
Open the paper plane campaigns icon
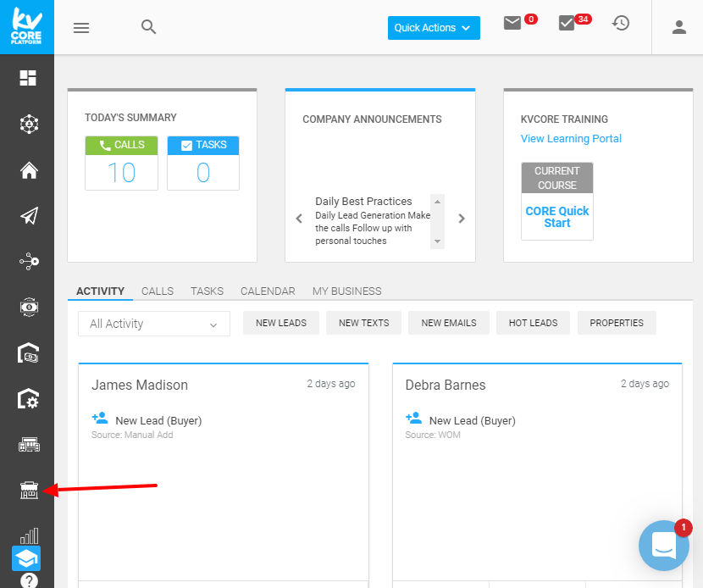[x=29, y=216]
